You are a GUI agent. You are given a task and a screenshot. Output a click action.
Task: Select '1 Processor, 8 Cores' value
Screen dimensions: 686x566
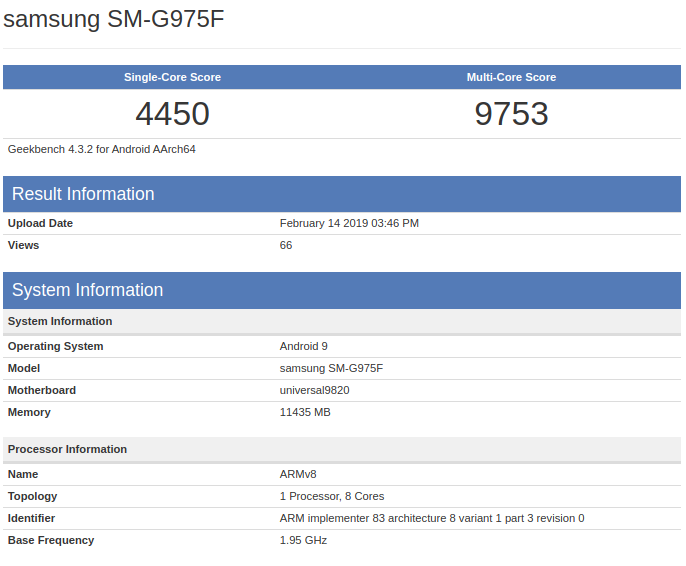click(x=332, y=496)
